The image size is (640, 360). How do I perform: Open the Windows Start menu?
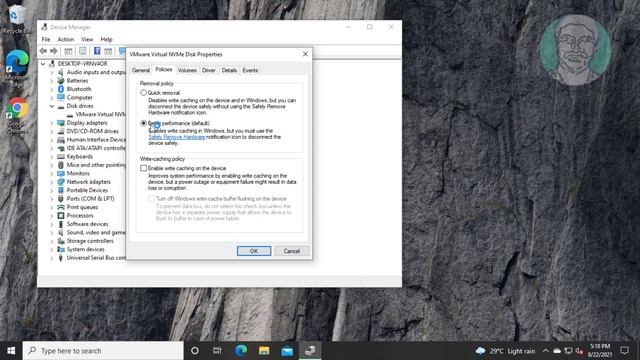click(11, 350)
